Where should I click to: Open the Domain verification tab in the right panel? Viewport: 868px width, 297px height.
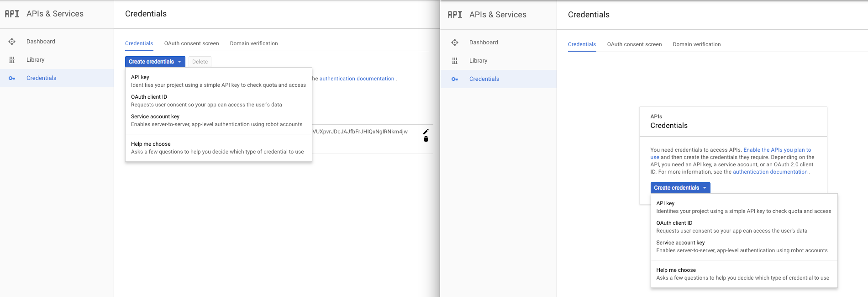(697, 44)
